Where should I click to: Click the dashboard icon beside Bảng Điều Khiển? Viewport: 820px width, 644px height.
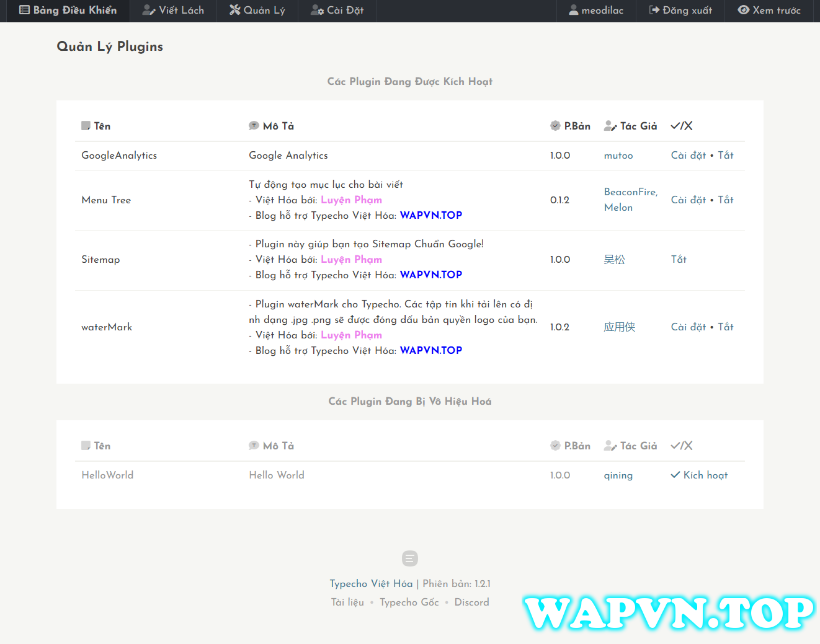click(24, 10)
